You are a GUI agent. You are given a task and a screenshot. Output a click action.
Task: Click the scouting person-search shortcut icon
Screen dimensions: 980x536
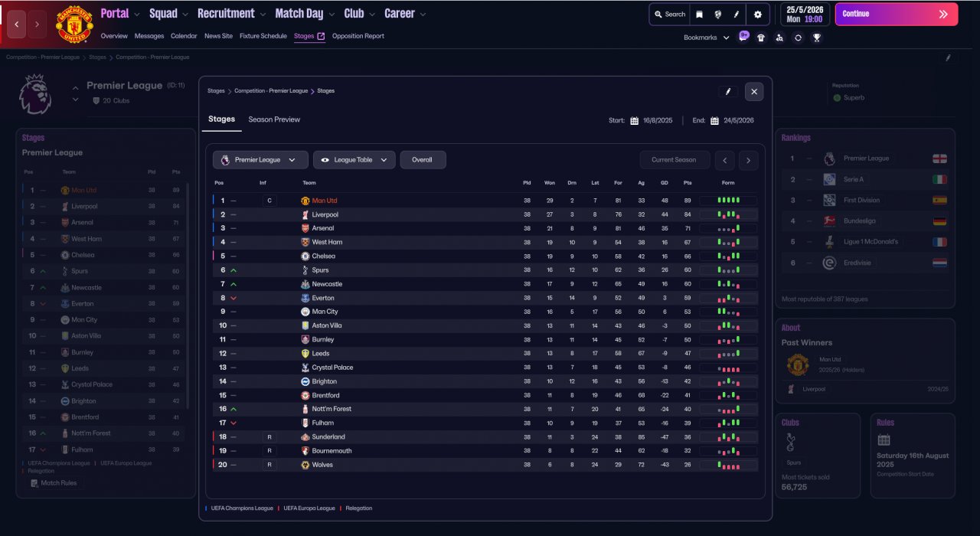point(779,37)
